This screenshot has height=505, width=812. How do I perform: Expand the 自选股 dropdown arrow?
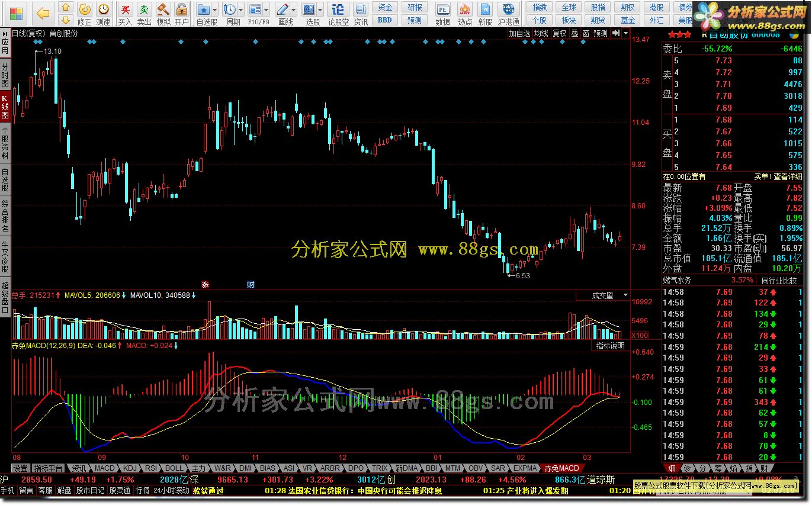(215, 9)
